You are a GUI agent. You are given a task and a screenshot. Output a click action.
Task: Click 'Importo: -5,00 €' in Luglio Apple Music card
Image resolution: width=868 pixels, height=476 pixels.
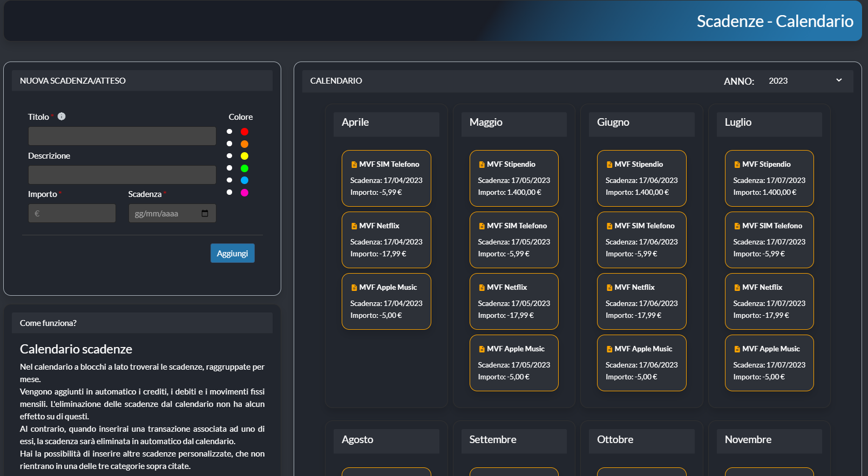coord(759,377)
